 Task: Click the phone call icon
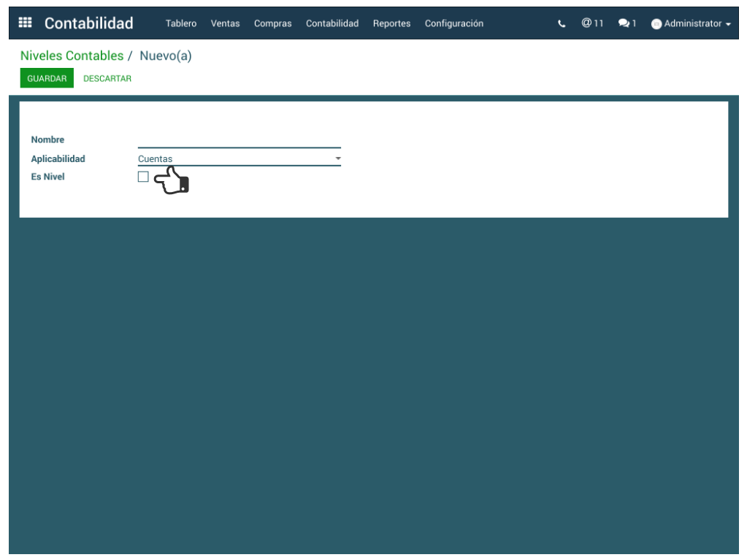562,23
